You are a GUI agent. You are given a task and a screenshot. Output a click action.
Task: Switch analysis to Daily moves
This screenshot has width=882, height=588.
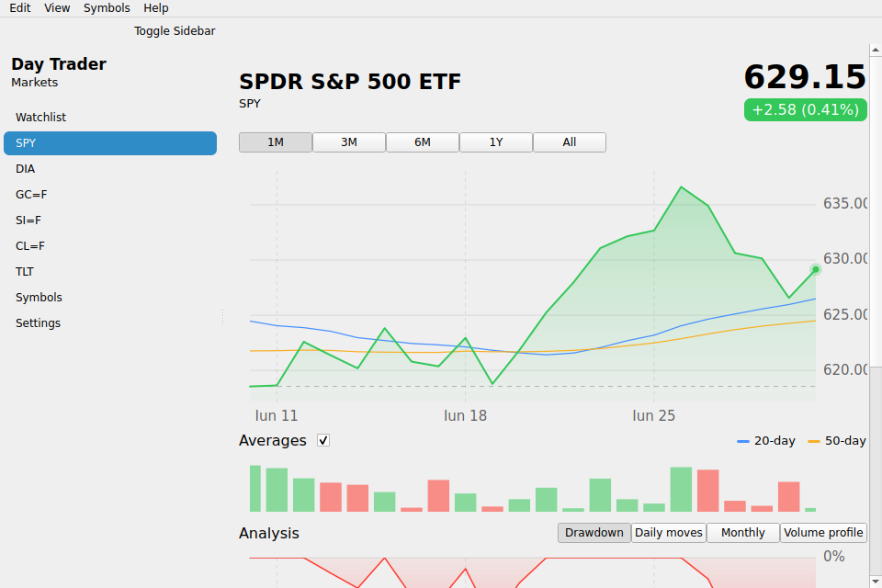click(x=668, y=533)
